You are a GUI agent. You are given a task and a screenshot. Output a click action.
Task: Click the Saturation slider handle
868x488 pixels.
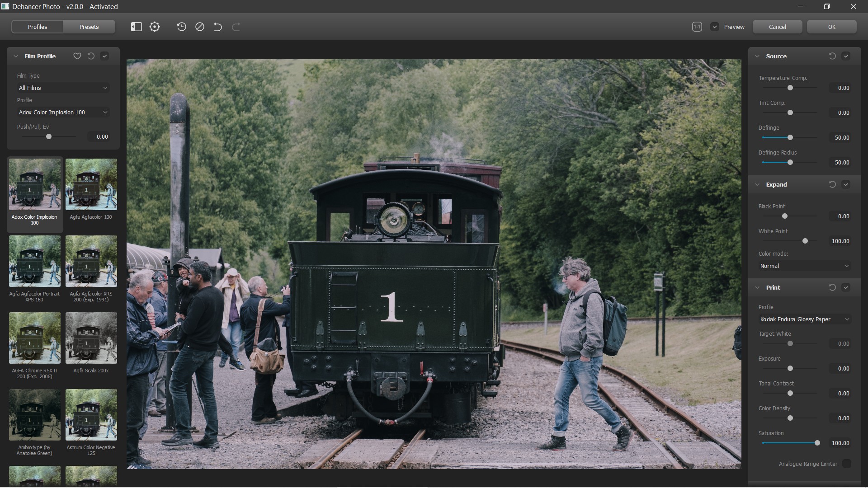(x=817, y=443)
